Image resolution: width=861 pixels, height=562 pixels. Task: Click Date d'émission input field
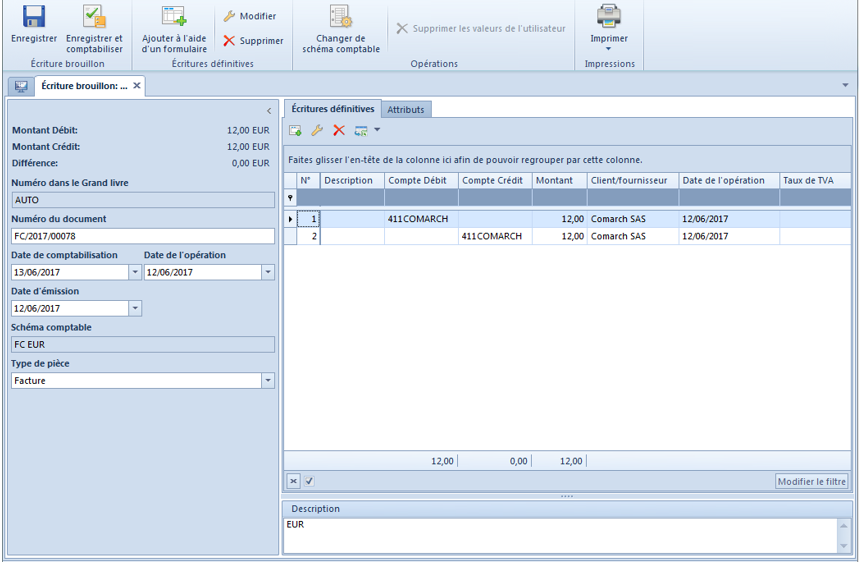[x=70, y=308]
